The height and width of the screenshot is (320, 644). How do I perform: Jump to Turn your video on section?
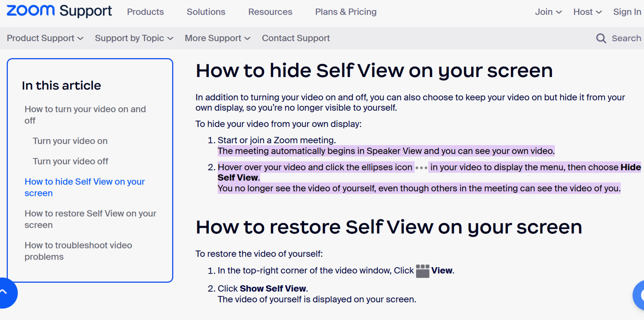click(70, 141)
